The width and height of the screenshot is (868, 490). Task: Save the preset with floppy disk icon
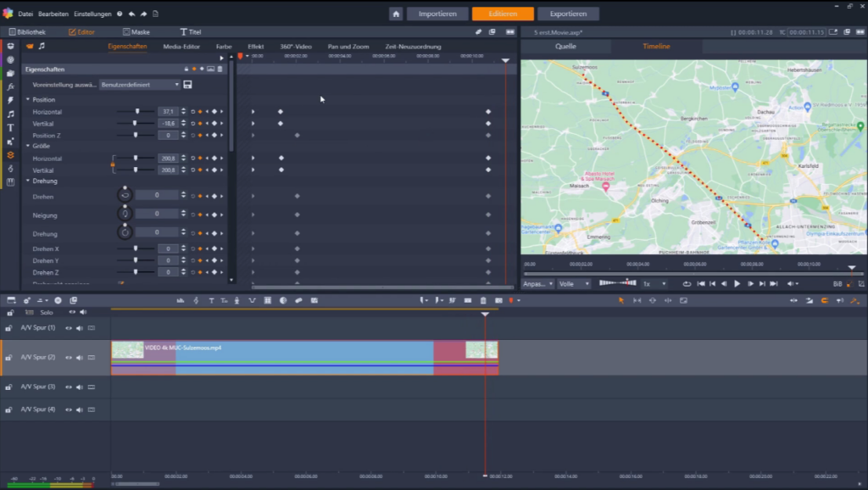pos(187,85)
